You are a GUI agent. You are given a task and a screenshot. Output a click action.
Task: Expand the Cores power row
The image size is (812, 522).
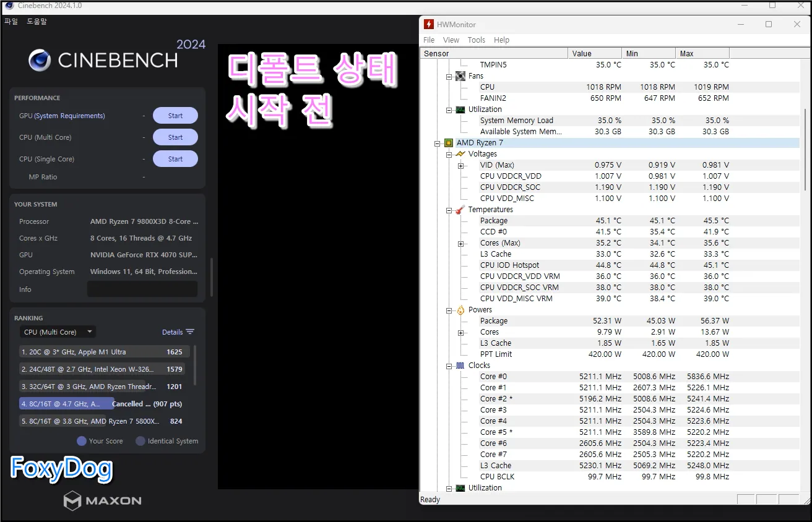click(x=460, y=332)
